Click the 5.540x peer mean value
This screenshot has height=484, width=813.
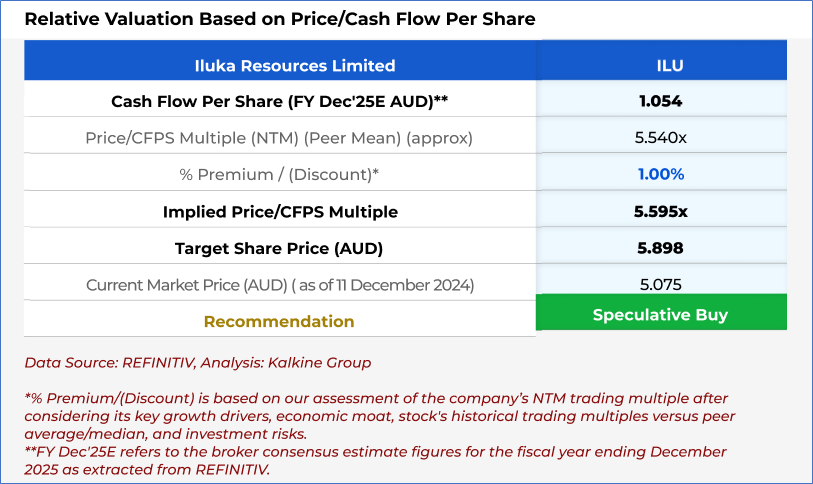click(x=660, y=137)
